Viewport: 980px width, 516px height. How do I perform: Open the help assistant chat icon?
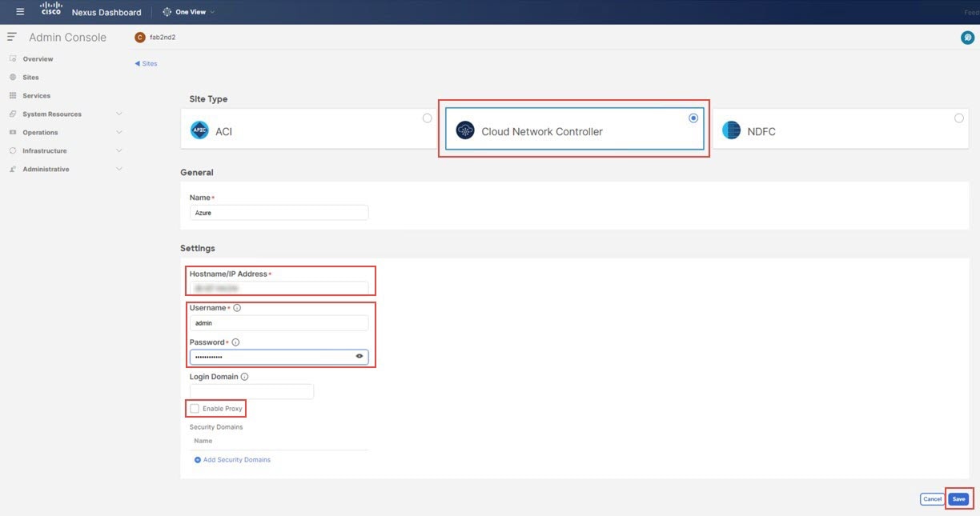tap(968, 38)
